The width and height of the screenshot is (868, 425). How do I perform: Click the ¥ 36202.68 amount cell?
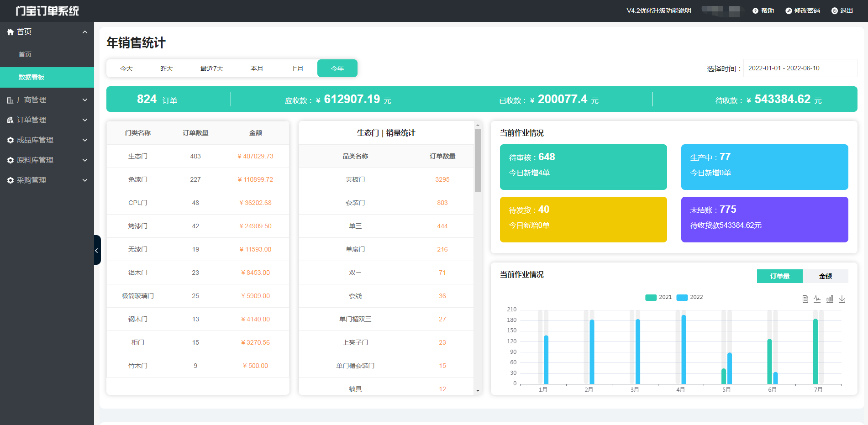point(255,203)
